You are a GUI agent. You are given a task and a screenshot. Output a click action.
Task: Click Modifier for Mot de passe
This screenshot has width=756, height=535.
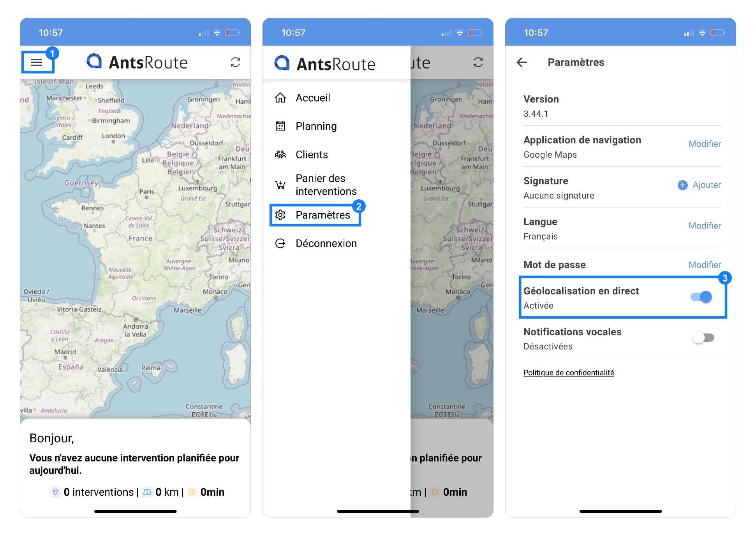coord(705,265)
